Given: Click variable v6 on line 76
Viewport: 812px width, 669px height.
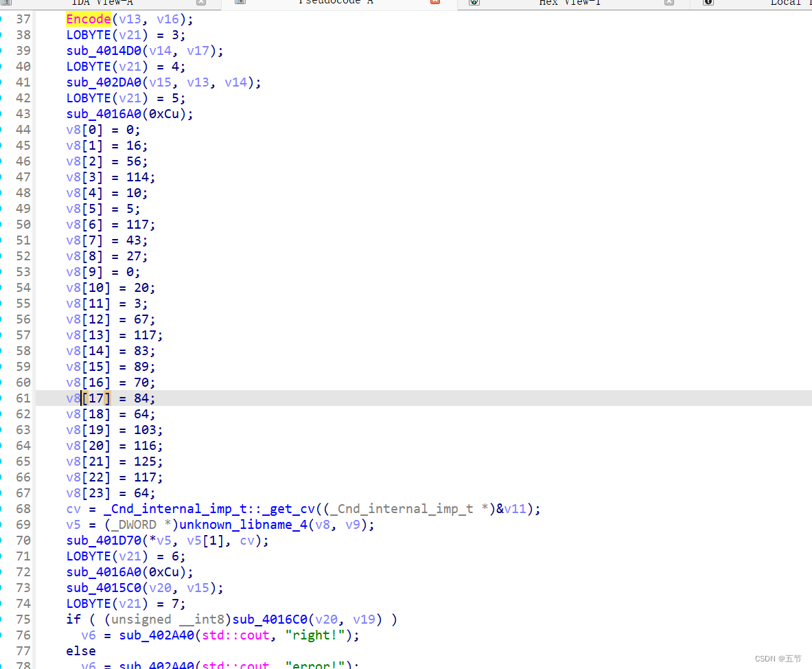Looking at the screenshot, I should click(x=89, y=635).
